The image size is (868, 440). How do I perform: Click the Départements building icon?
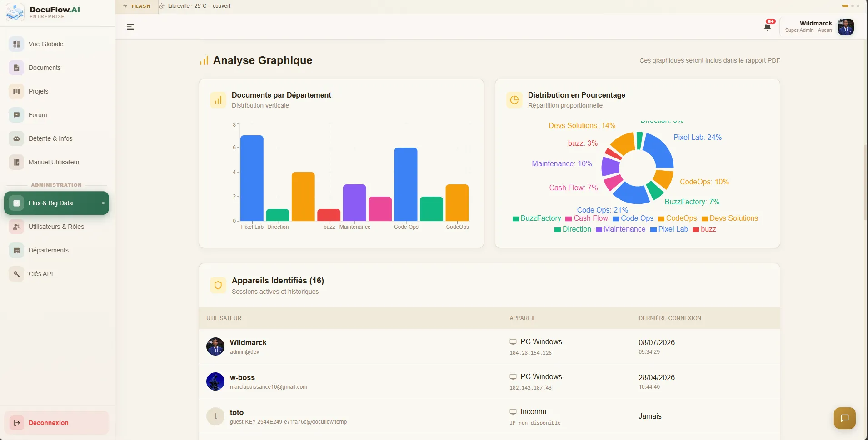click(x=16, y=250)
